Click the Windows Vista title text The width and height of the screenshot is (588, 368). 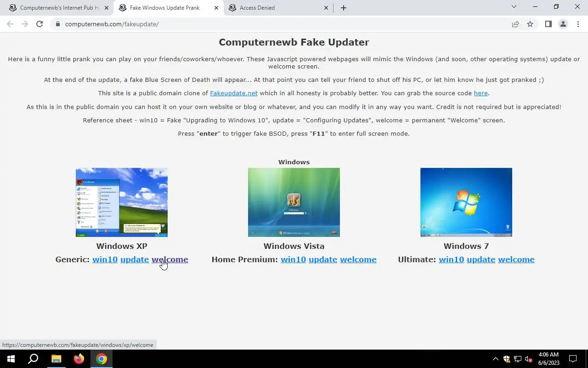(294, 246)
